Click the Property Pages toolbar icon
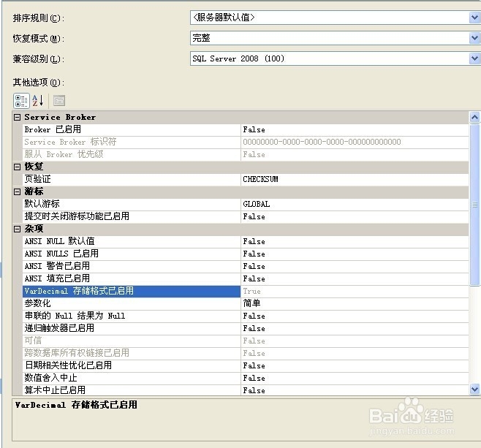Image resolution: width=481 pixels, height=448 pixels. coord(59,101)
